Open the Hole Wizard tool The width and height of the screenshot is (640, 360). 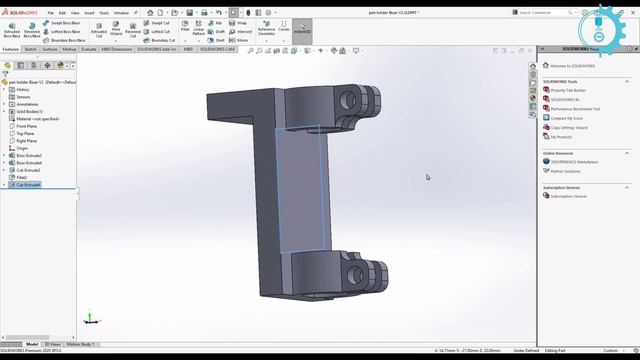[116, 29]
